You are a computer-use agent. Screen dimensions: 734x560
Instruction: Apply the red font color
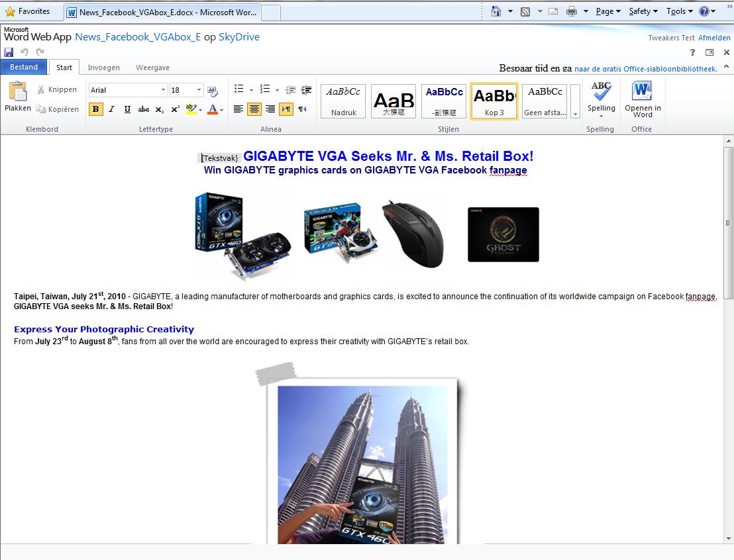[213, 109]
